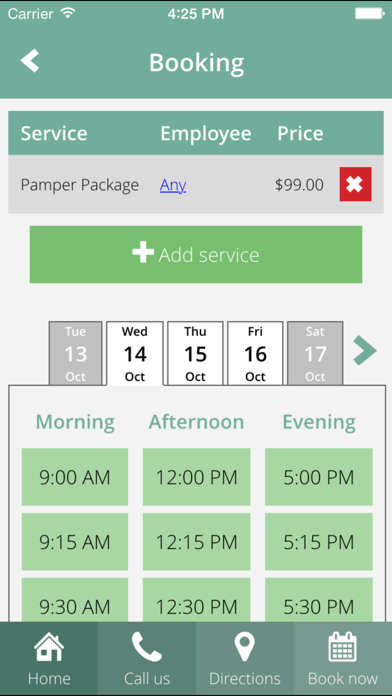Image resolution: width=392 pixels, height=696 pixels.
Task: Tap the back arrow in the header
Action: [x=30, y=61]
